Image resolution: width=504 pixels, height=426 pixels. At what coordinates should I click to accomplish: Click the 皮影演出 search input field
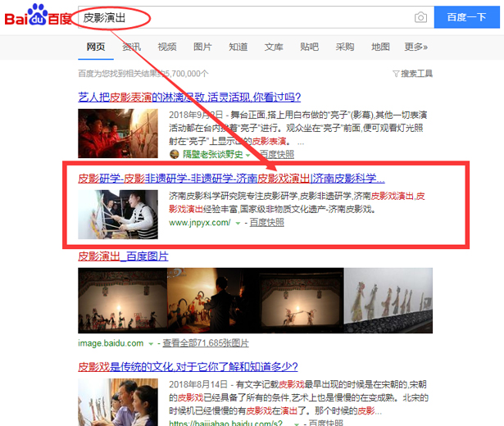point(256,17)
